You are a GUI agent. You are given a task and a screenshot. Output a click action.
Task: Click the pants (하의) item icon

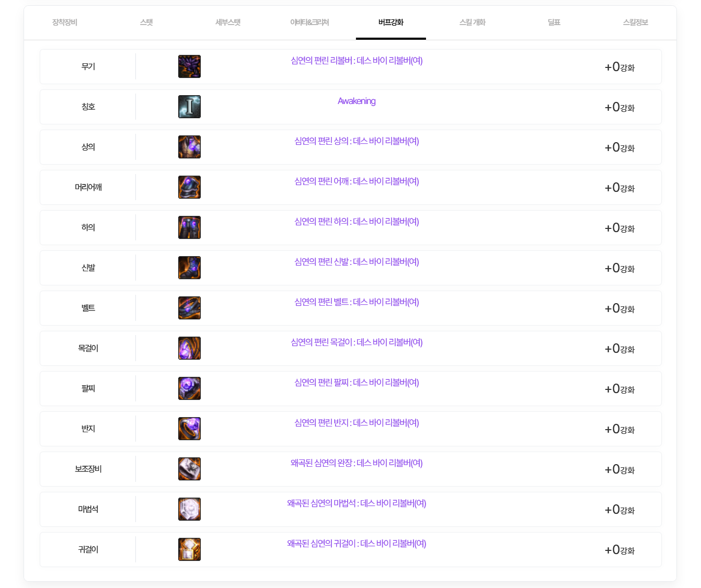(x=189, y=227)
